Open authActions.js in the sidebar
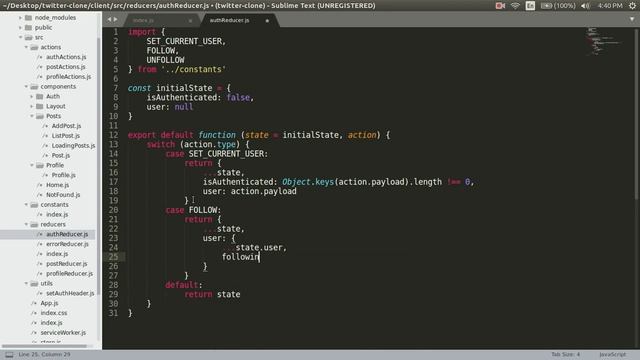 tap(66, 57)
